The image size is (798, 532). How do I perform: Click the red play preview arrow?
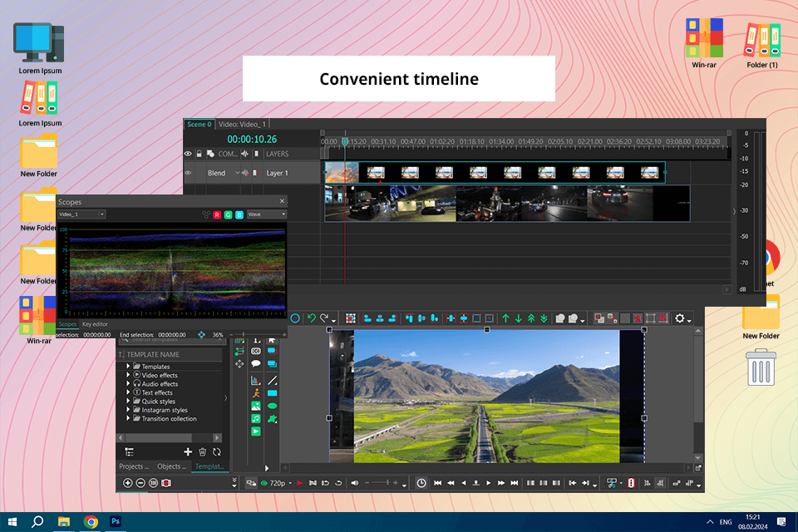[x=300, y=483]
